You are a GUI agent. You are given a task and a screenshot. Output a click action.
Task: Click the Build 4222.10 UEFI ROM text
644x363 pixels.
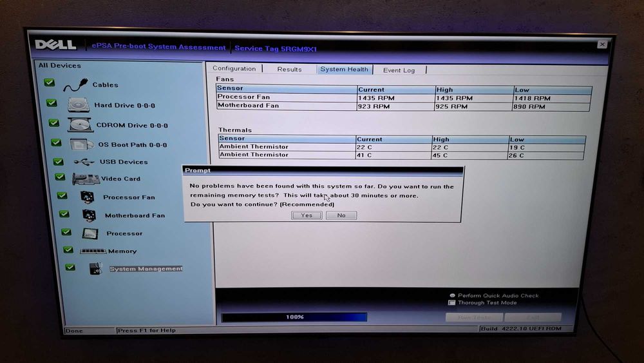pyautogui.click(x=521, y=328)
